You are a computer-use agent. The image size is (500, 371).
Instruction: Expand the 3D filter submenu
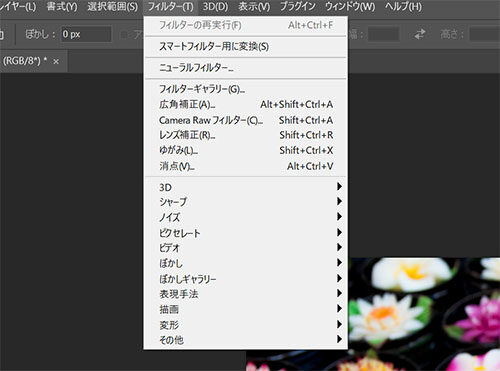tap(246, 187)
